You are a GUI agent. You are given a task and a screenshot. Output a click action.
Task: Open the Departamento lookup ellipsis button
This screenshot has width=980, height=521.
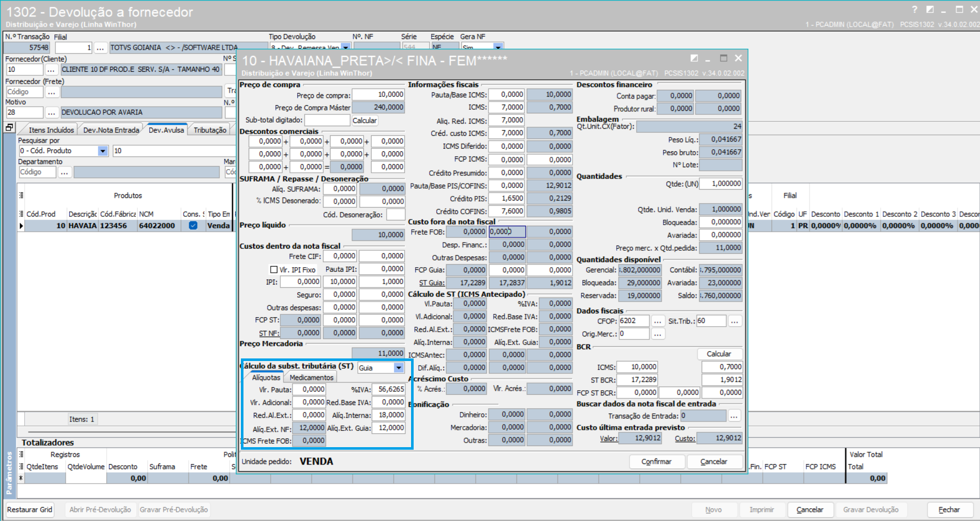point(65,172)
